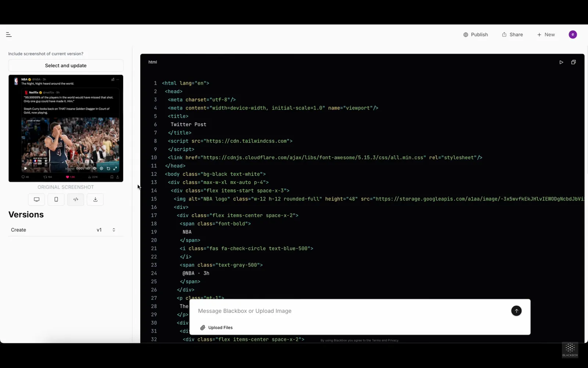Click Publish in the top bar

pos(476,35)
